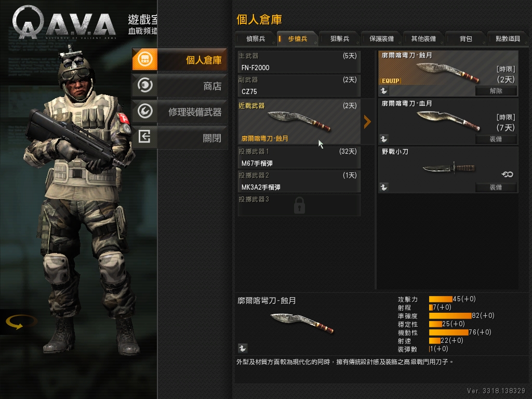Click the 關閉 exit arrow icon

(x=144, y=137)
